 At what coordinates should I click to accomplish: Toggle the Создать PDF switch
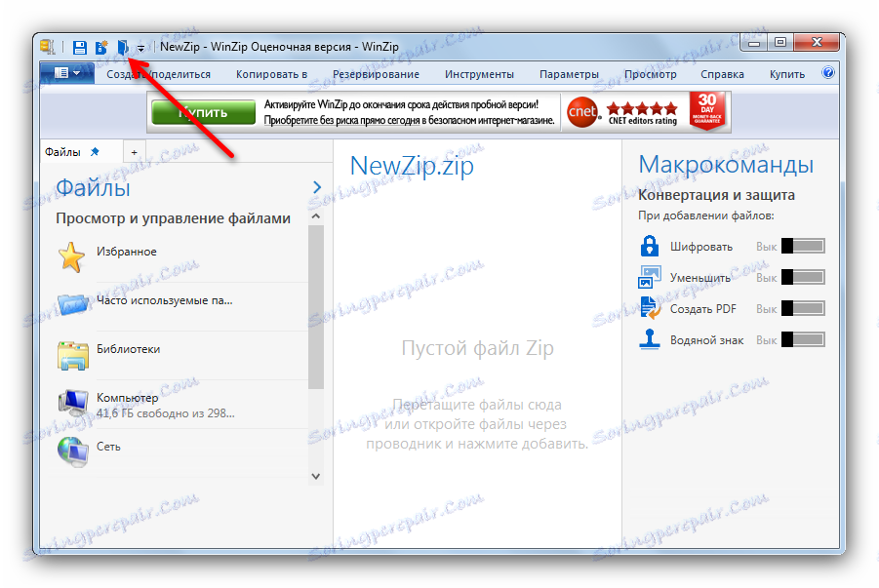pos(803,308)
